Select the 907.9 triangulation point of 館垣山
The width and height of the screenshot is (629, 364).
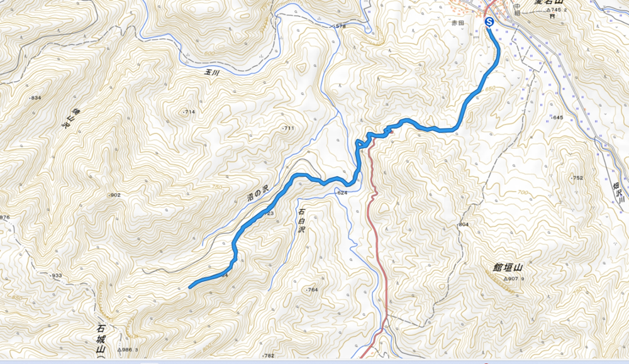(505, 279)
